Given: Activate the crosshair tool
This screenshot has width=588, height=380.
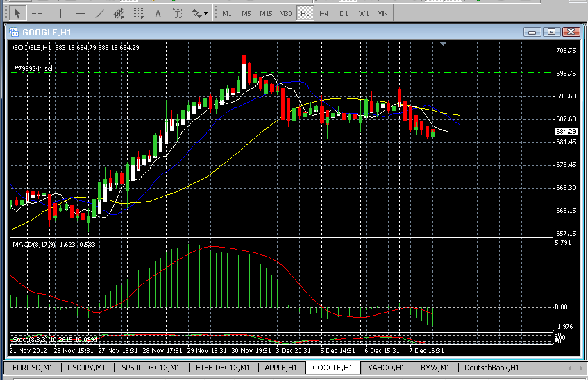Looking at the screenshot, I should 37,13.
